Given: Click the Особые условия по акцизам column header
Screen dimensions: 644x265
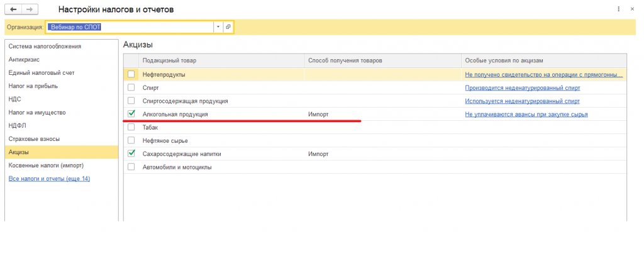Looking at the screenshot, I should pyautogui.click(x=544, y=60).
